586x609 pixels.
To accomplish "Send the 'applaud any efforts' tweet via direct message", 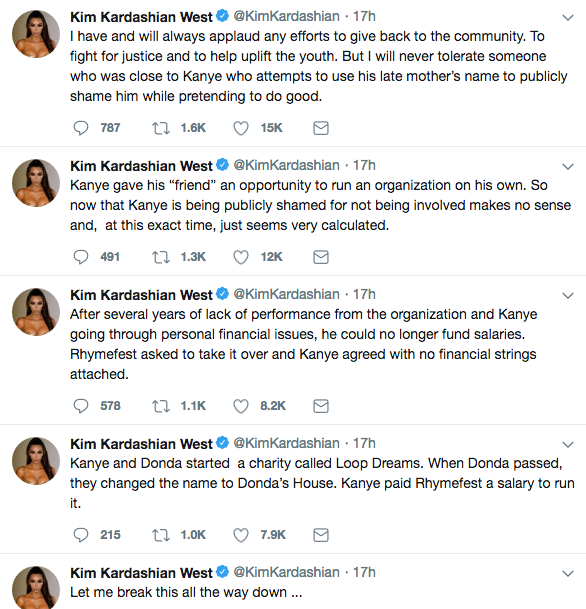I will [321, 128].
